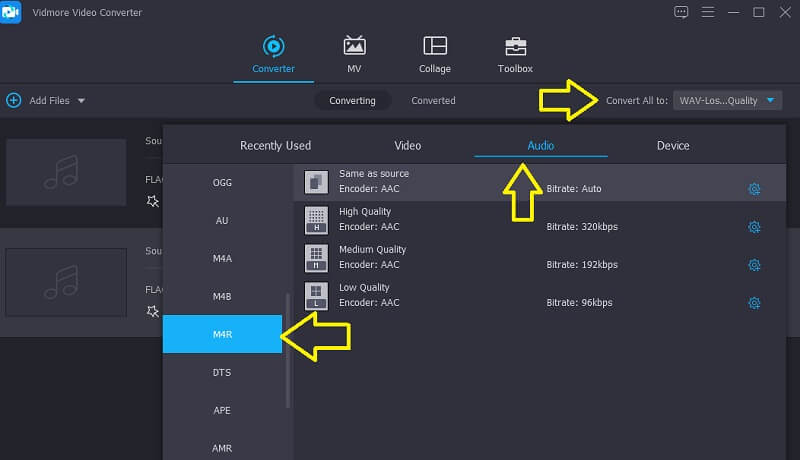Choose the High Quality preset text

click(365, 212)
